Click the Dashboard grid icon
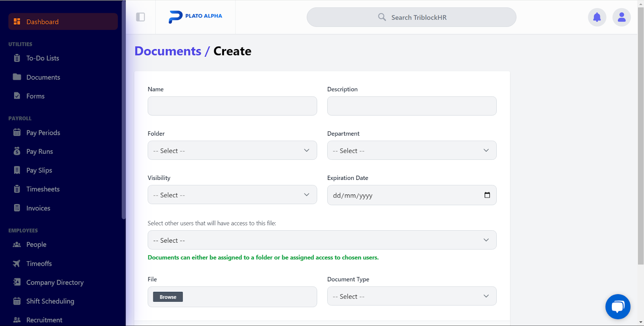 17,21
